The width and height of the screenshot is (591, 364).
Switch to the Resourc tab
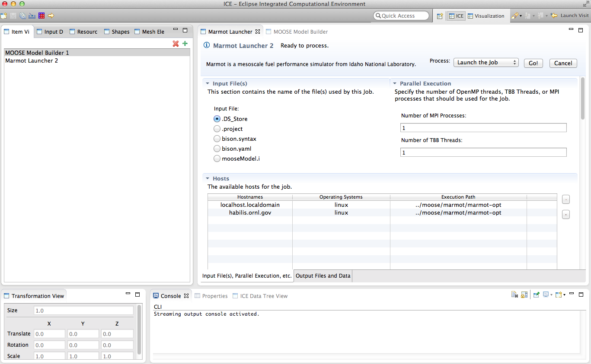[x=83, y=32]
